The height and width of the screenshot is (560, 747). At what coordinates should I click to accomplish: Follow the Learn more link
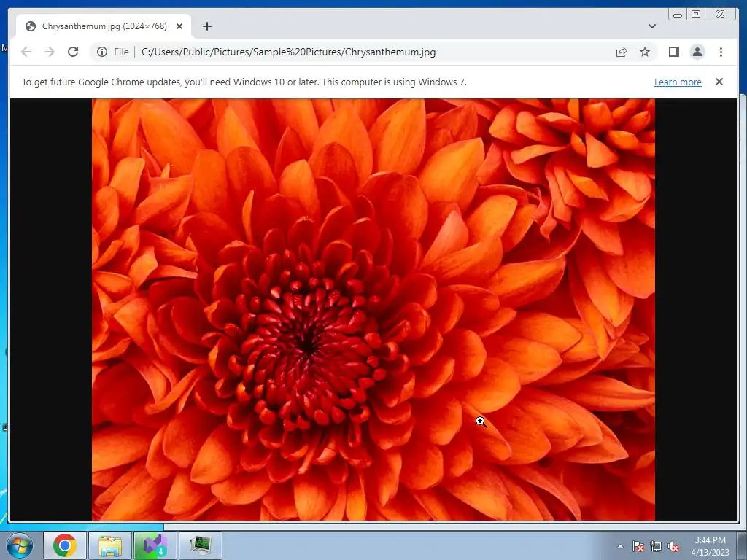click(678, 82)
